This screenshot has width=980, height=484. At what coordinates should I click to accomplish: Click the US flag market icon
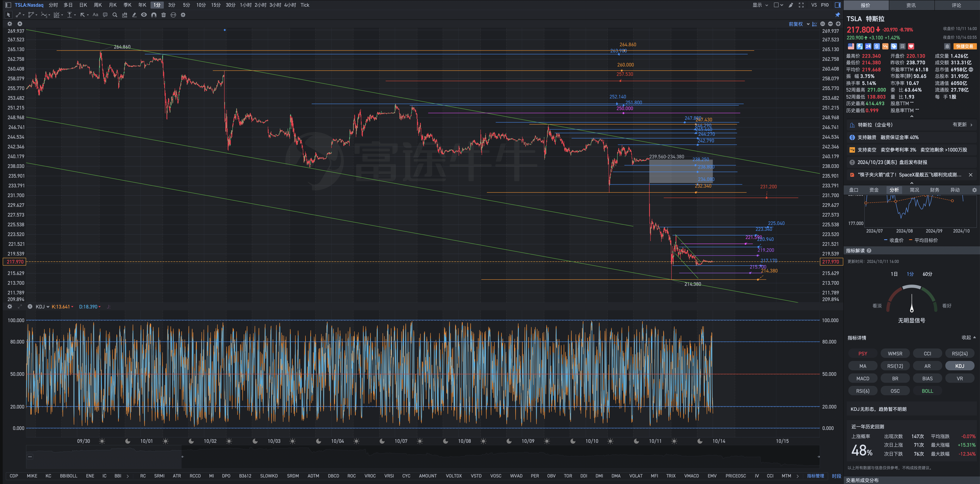pos(851,46)
